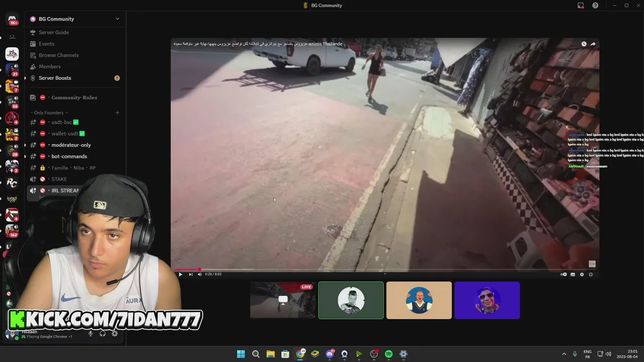
Task: Create channel in Only Founders category
Action: [x=117, y=113]
